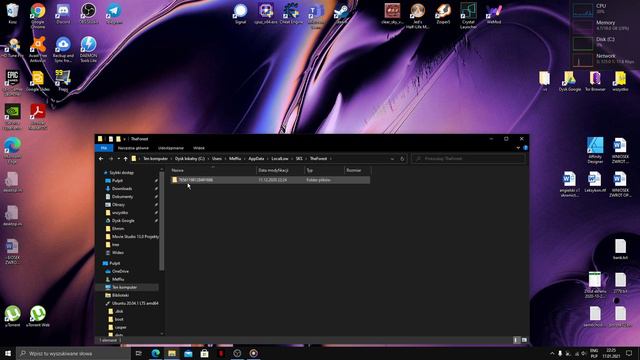Screen dimensions: 640x360
Task: Switch to details view button
Action: [516, 340]
